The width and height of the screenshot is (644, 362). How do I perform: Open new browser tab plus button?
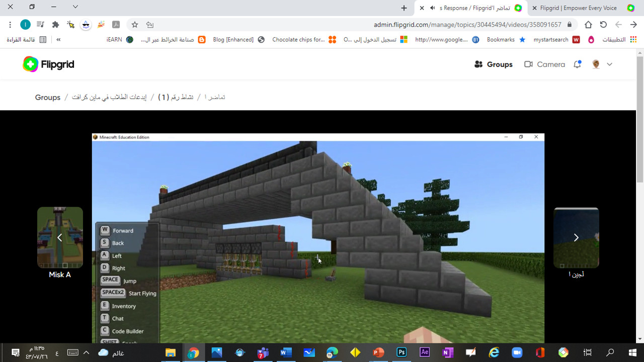(x=404, y=8)
